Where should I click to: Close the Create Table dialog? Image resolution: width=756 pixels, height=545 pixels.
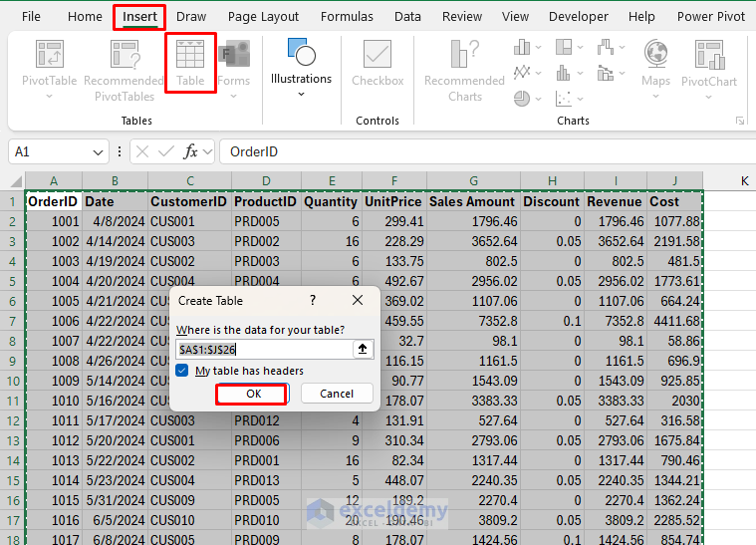358,301
